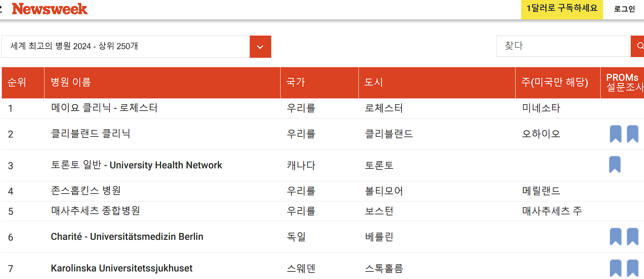The width and height of the screenshot is (644, 279).
Task: Sort by the 병원 이름 column header
Action: (162, 83)
